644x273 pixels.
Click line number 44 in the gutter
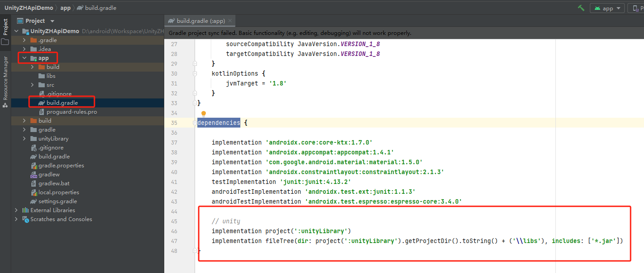174,211
